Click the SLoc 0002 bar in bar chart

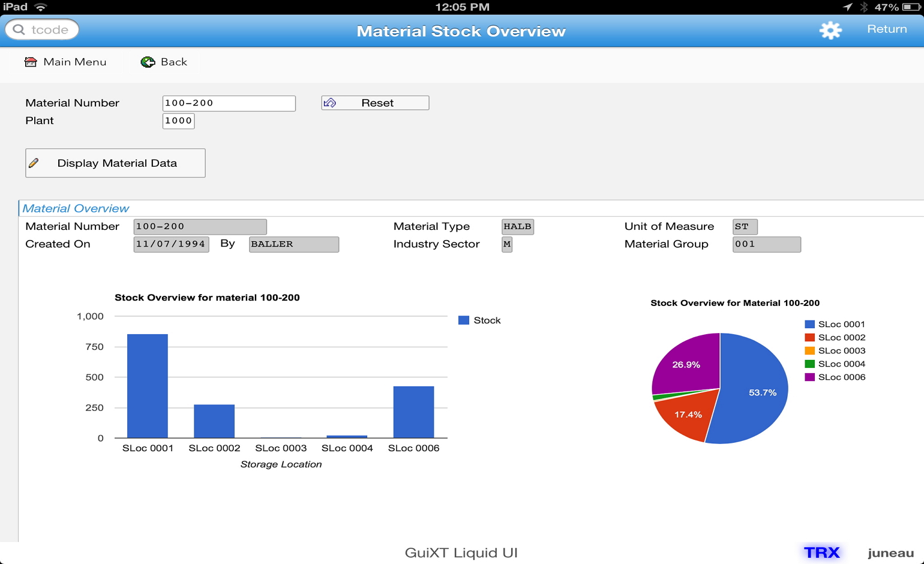[x=214, y=421]
